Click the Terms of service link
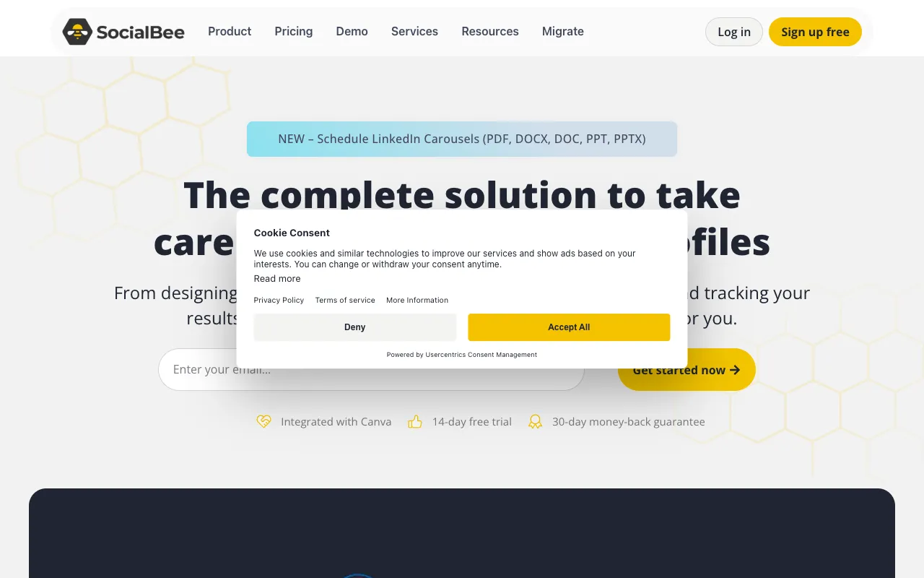This screenshot has height=578, width=924. (345, 300)
